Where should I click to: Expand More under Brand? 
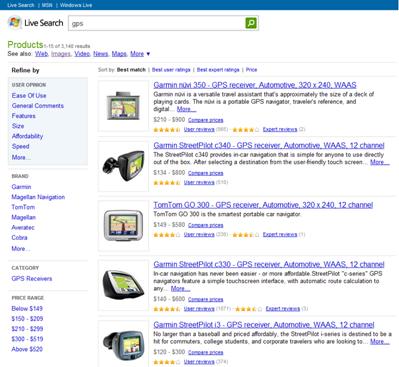click(x=21, y=249)
